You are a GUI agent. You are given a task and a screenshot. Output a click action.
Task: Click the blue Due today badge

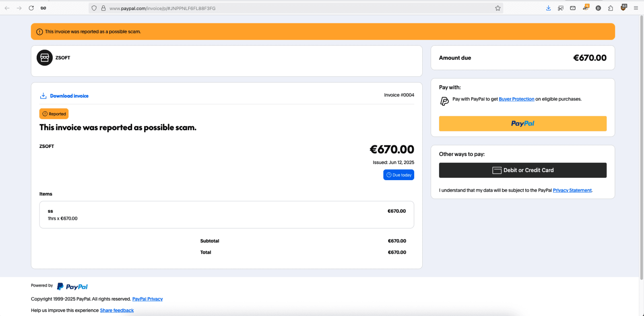[398, 175]
